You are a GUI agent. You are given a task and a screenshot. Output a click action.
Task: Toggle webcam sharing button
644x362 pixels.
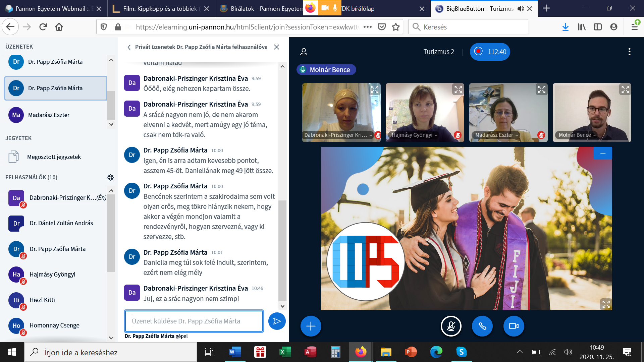pos(514,326)
